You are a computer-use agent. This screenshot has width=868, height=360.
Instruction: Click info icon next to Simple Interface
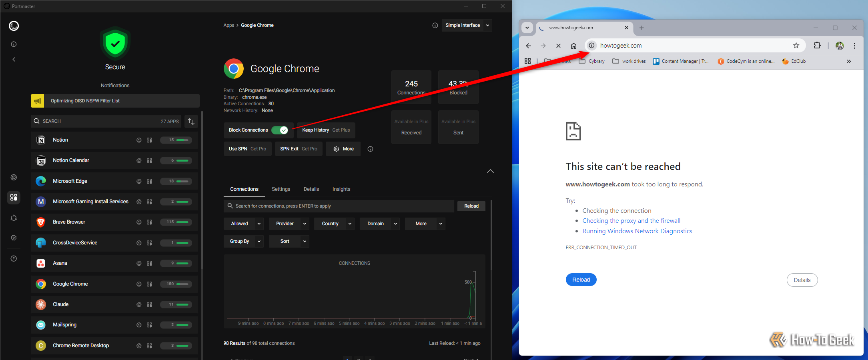435,25
